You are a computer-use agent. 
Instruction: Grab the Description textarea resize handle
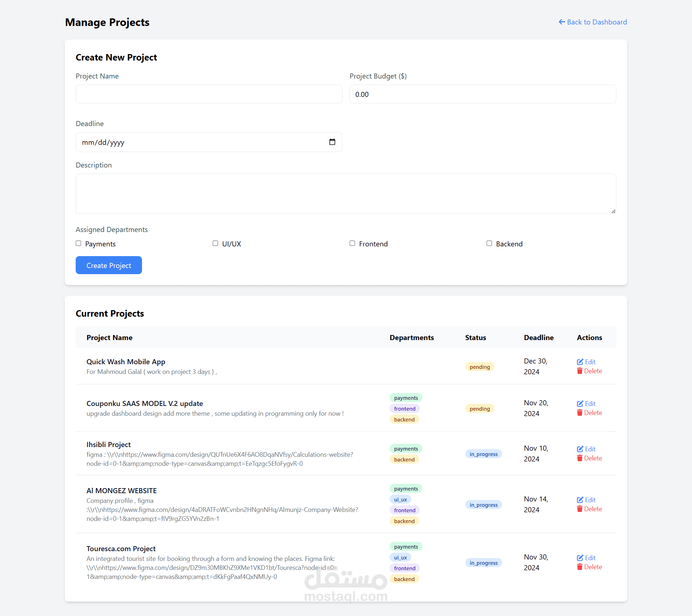point(613,211)
